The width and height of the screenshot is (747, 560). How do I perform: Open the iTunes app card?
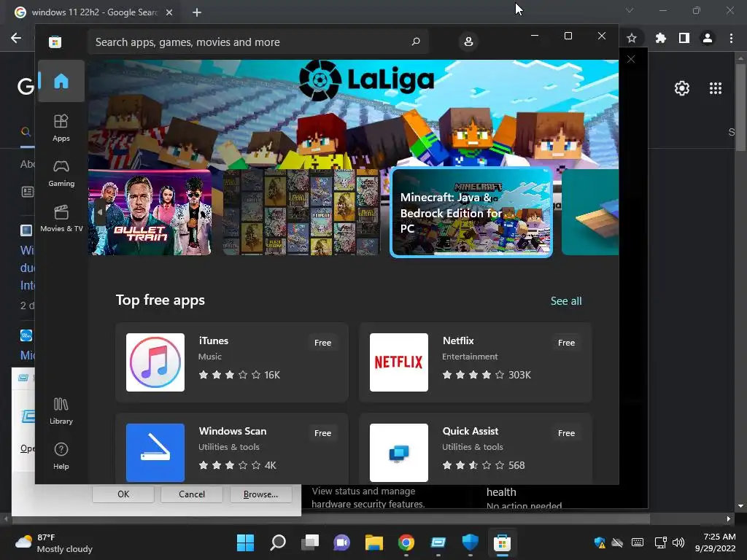click(231, 362)
